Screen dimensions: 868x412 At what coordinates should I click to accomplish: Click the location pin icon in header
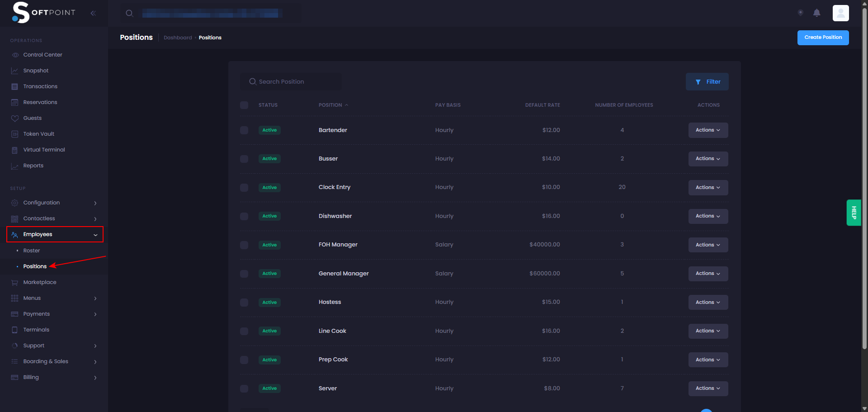800,13
